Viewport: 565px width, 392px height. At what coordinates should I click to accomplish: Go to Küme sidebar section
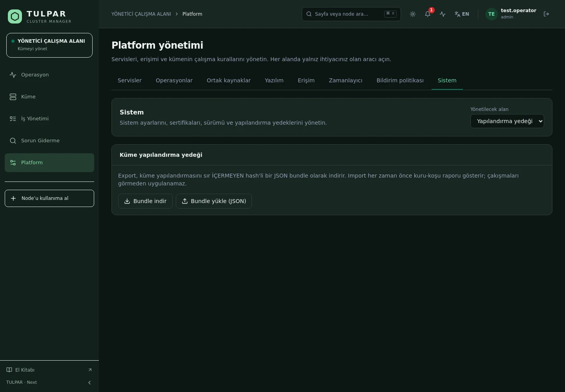pos(49,97)
